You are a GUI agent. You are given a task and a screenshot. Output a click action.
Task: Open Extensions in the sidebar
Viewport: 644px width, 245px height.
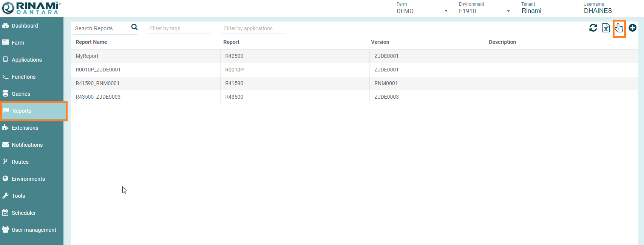coord(25,128)
